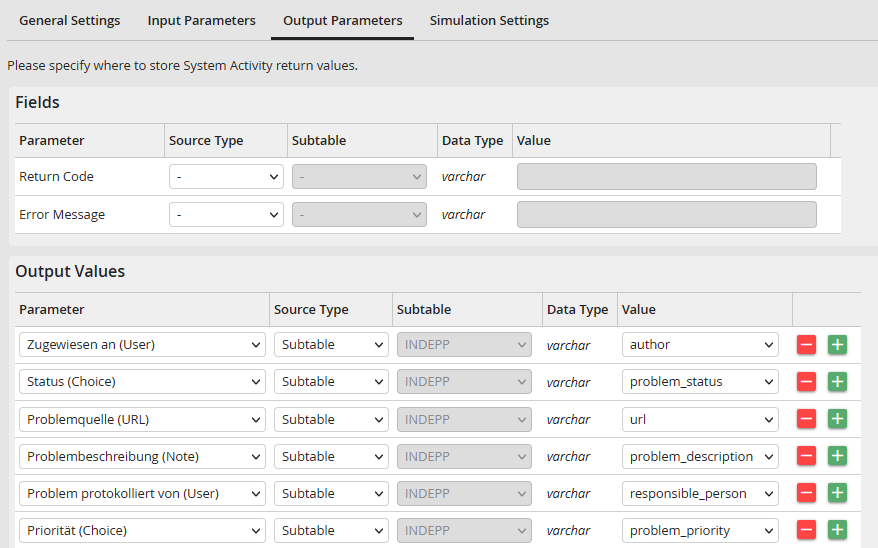Image resolution: width=878 pixels, height=548 pixels.
Task: Insert a row after Problemquelle (URL)
Action: 837,419
